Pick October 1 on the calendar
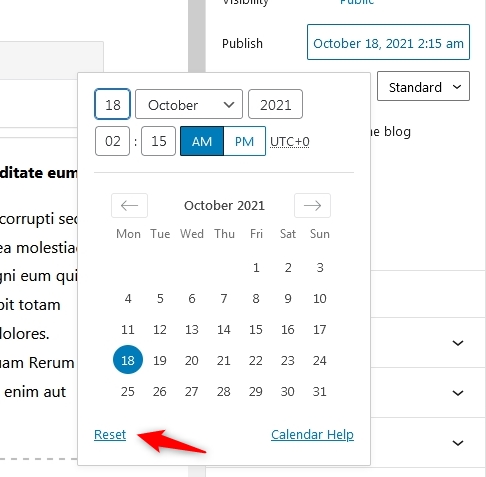This screenshot has width=486, height=477. [256, 267]
